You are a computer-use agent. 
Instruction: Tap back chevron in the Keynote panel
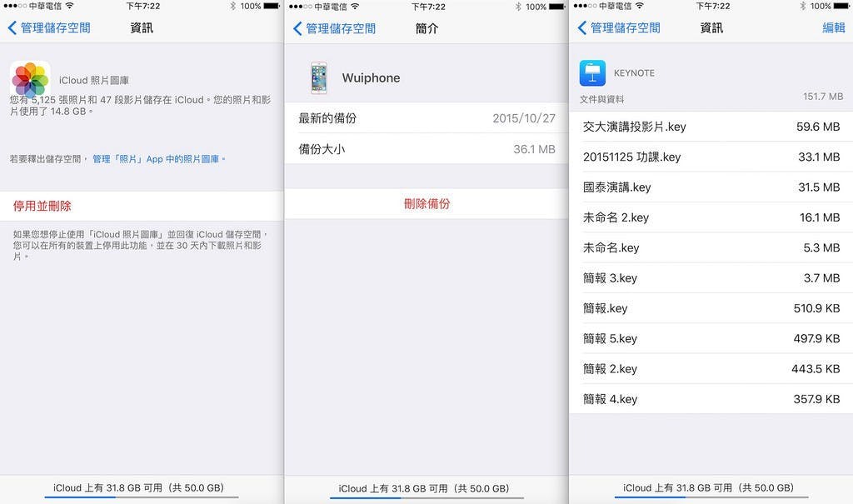tap(582, 27)
